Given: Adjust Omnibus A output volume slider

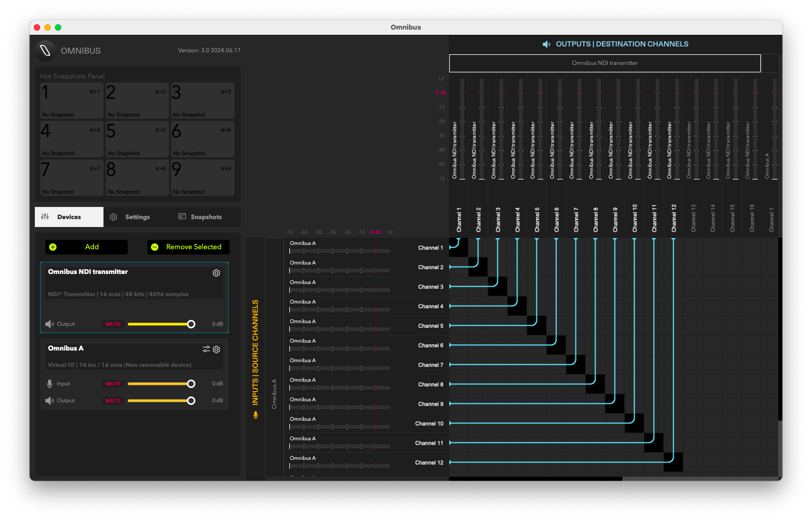Looking at the screenshot, I should [162, 401].
